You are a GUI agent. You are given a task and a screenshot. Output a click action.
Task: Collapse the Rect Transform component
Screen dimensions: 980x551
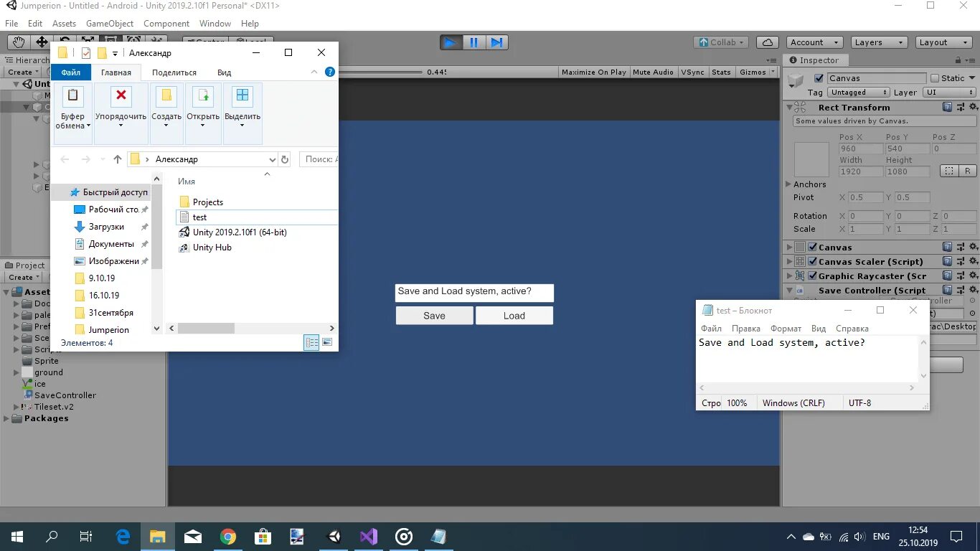(x=789, y=107)
